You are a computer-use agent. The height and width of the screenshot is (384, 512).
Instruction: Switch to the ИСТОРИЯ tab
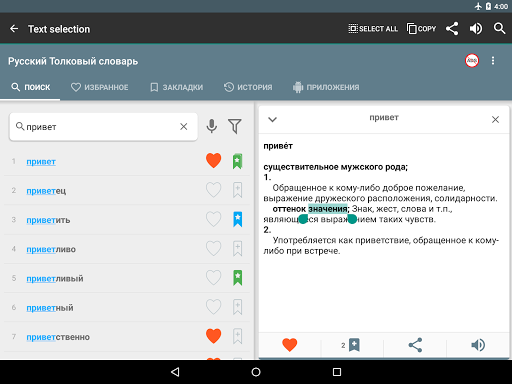(x=248, y=87)
